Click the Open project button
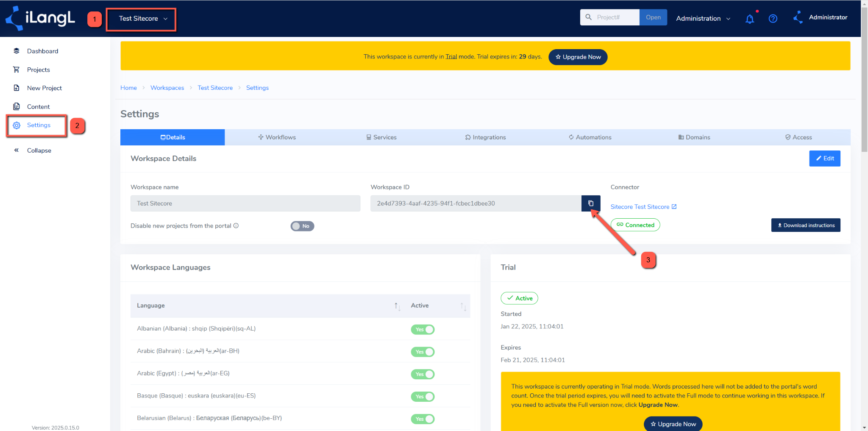The image size is (868, 431). pyautogui.click(x=653, y=17)
